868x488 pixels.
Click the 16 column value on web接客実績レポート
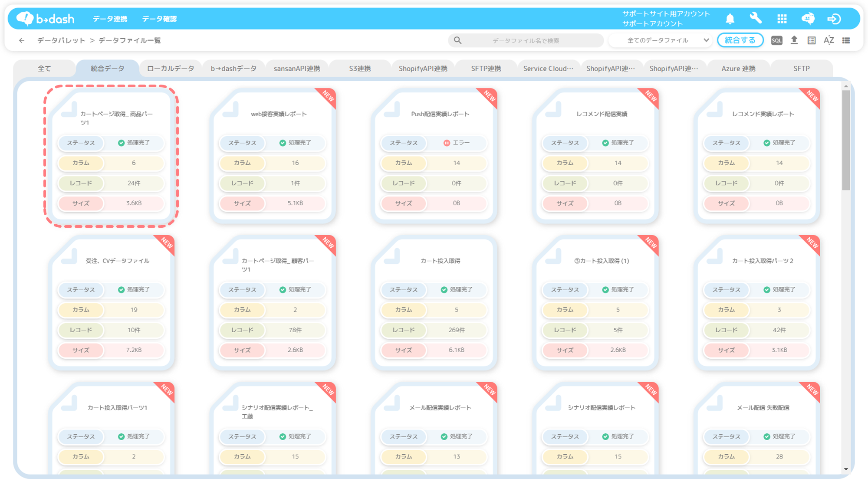click(x=295, y=163)
